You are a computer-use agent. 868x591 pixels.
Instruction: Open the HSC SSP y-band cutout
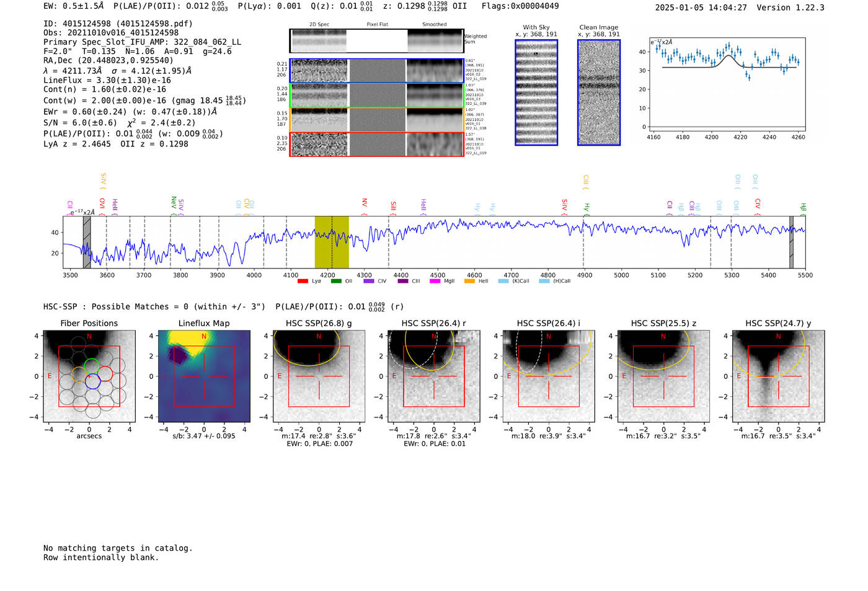778,376
